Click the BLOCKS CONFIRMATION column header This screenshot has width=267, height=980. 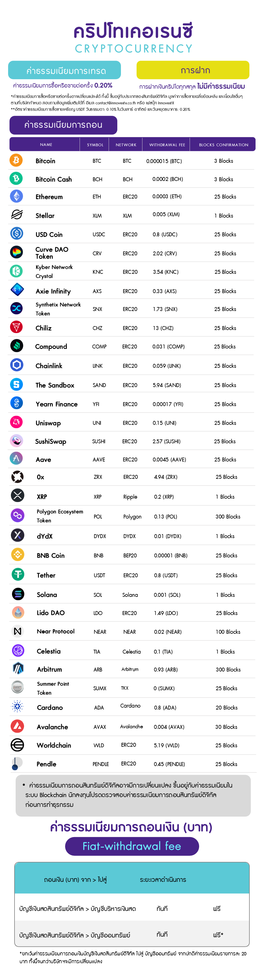pyautogui.click(x=223, y=145)
